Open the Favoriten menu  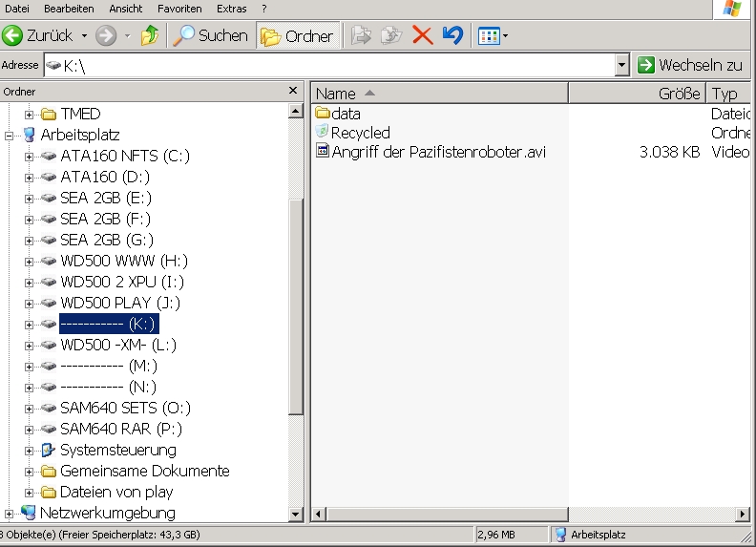tap(179, 9)
